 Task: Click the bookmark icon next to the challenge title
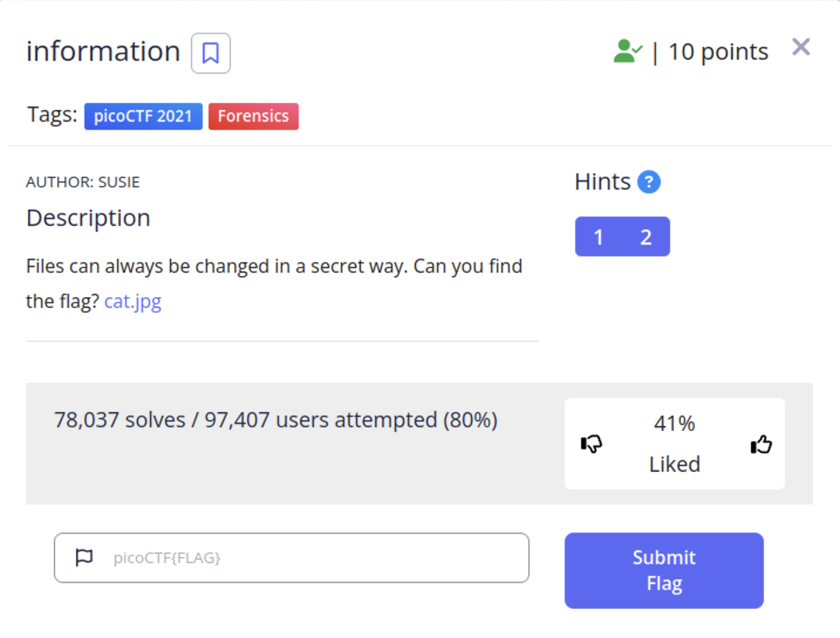pos(210,53)
